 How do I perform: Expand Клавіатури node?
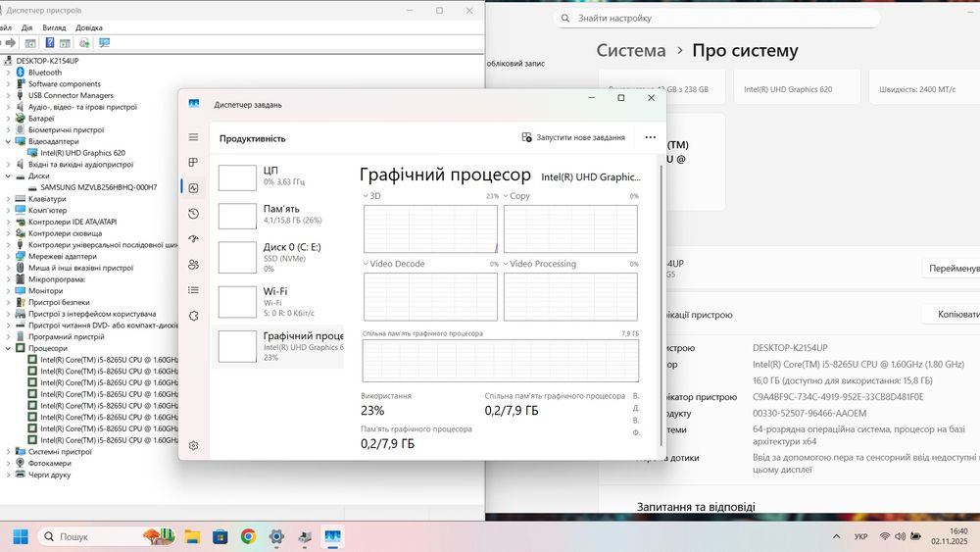click(x=8, y=199)
